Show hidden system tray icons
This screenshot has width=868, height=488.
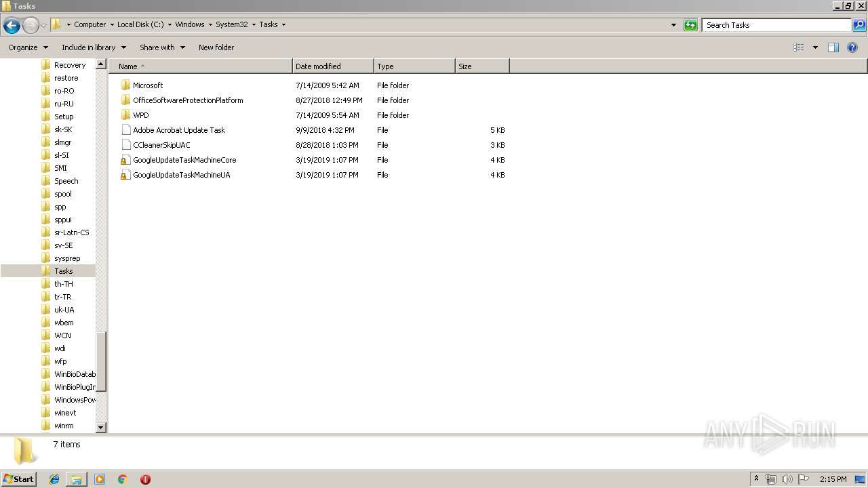coord(757,479)
